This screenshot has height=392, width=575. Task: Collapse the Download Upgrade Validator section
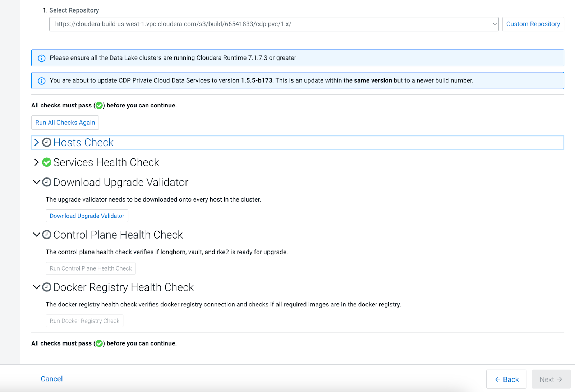pyautogui.click(x=36, y=182)
